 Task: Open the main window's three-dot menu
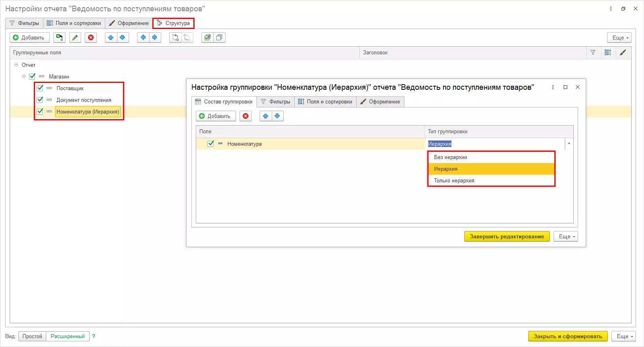(611, 8)
